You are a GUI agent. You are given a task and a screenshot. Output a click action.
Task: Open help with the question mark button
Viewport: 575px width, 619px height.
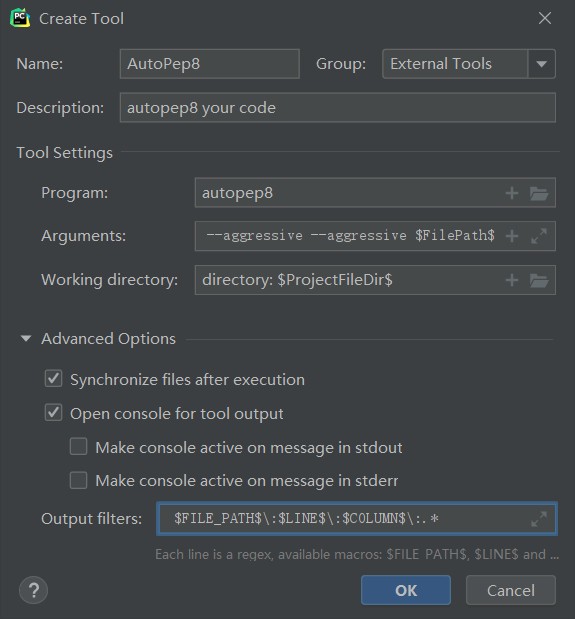pos(34,591)
